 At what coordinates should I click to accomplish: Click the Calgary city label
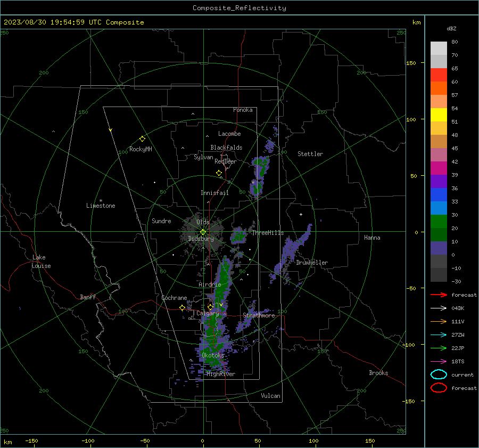[x=208, y=313]
